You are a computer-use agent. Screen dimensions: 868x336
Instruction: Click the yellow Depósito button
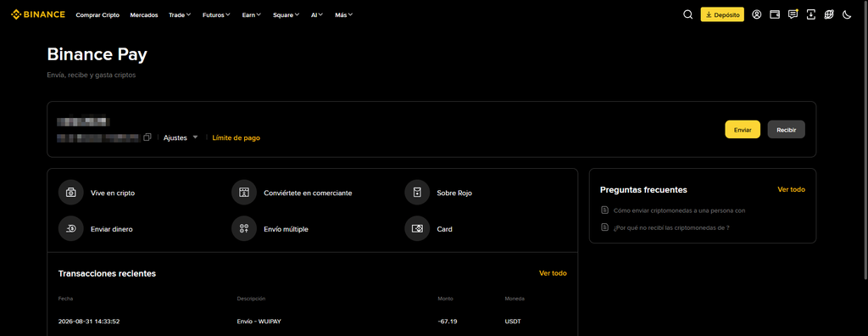point(722,15)
